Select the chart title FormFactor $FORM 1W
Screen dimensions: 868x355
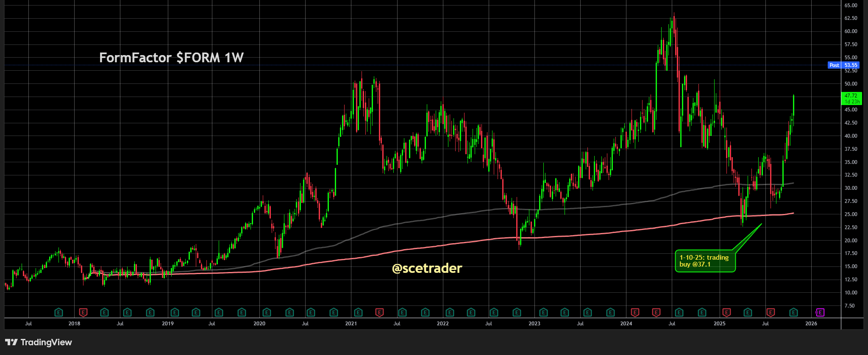tap(171, 58)
